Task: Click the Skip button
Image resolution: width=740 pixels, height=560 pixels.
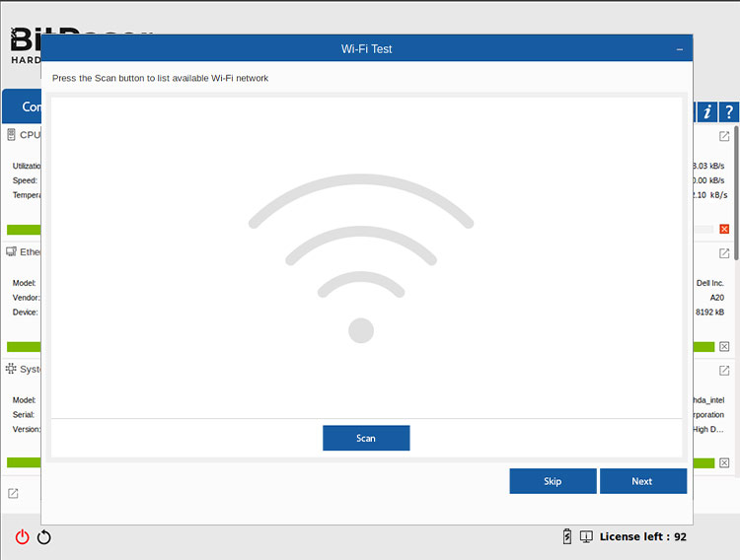Action: [553, 481]
